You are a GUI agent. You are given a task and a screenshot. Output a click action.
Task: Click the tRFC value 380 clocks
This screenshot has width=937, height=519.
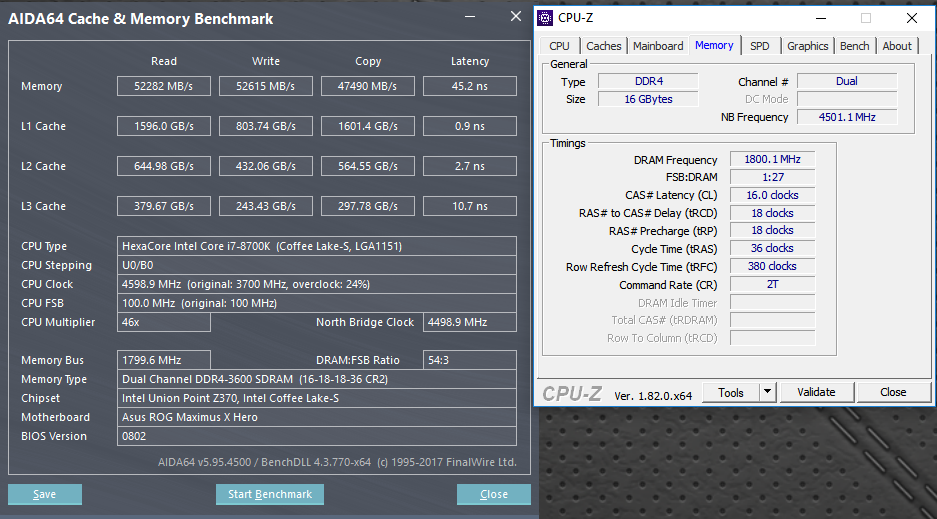pyautogui.click(x=772, y=266)
